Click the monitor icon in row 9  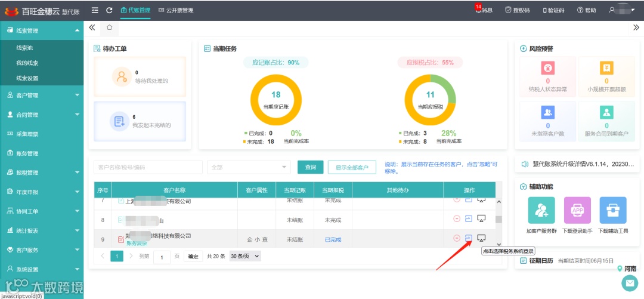[482, 238]
